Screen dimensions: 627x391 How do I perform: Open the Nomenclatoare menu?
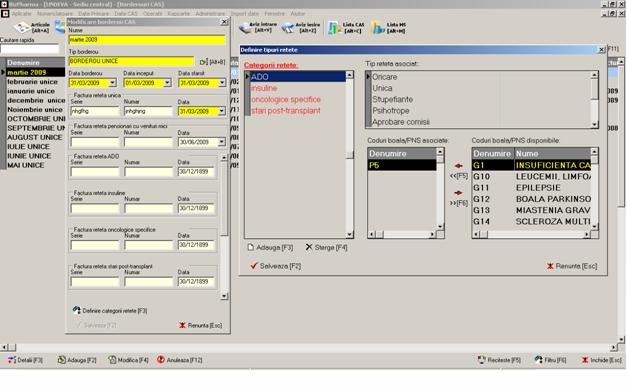click(55, 14)
